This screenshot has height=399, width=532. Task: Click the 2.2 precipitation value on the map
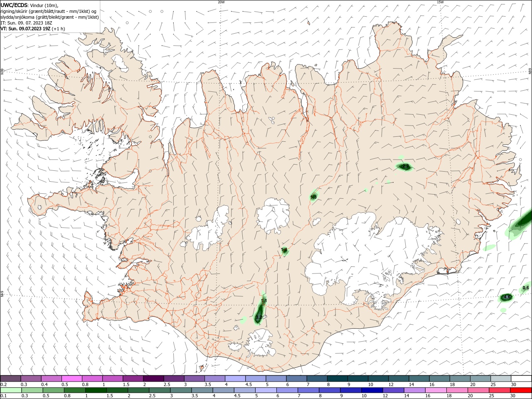[406, 166]
